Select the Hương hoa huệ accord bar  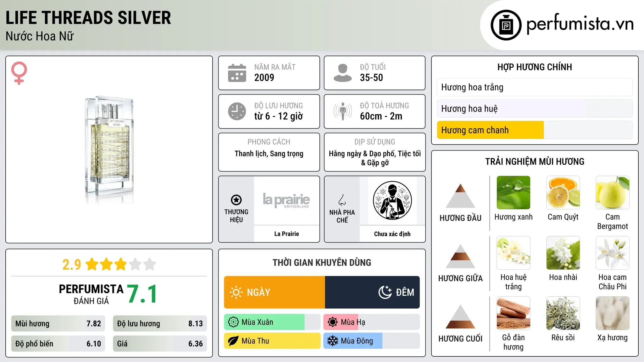[535, 108]
